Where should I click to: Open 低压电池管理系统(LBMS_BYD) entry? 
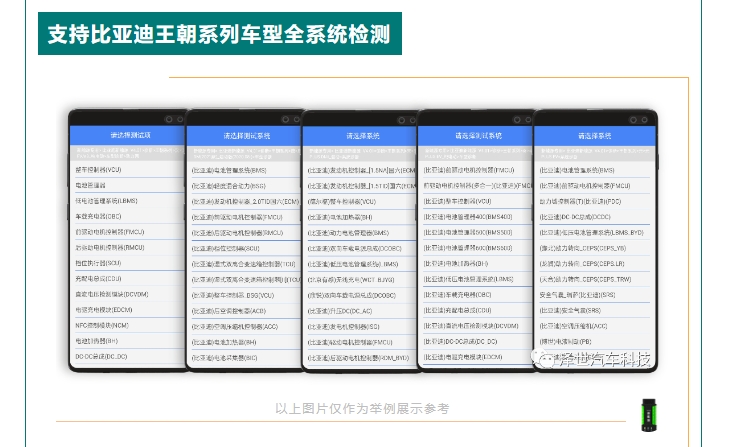(x=594, y=233)
